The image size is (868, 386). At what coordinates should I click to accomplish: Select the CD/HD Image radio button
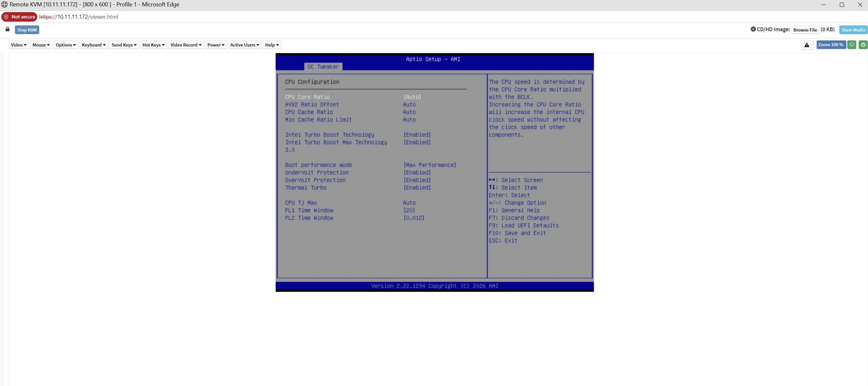click(753, 29)
